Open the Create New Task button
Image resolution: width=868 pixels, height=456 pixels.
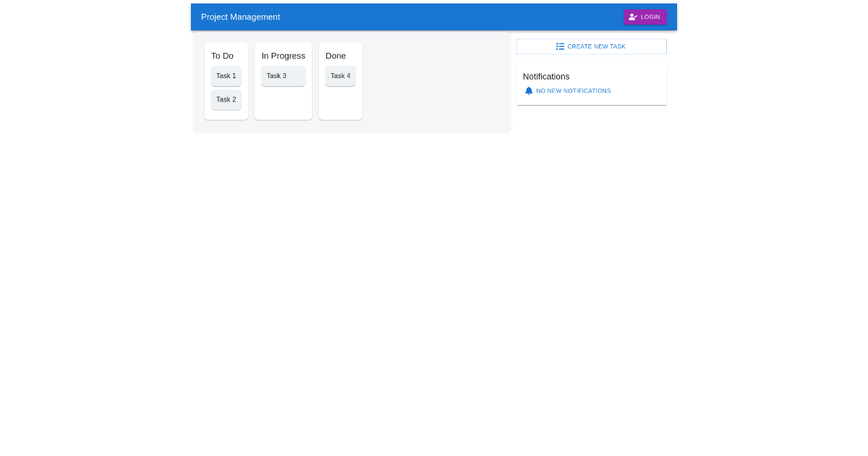click(x=591, y=46)
